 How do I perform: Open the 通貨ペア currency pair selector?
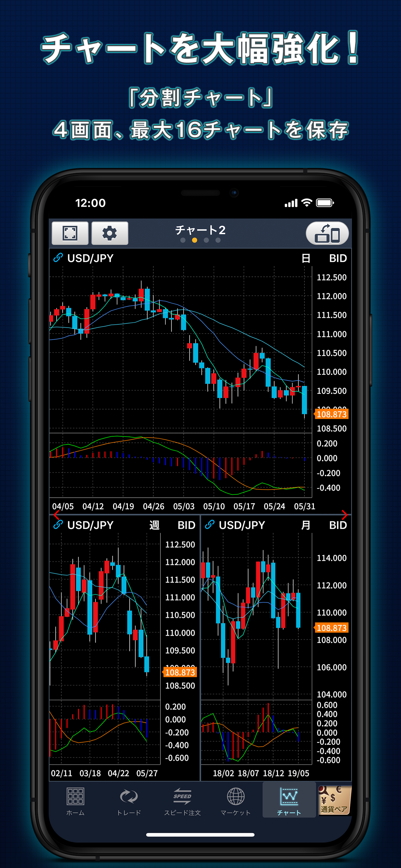click(x=334, y=800)
